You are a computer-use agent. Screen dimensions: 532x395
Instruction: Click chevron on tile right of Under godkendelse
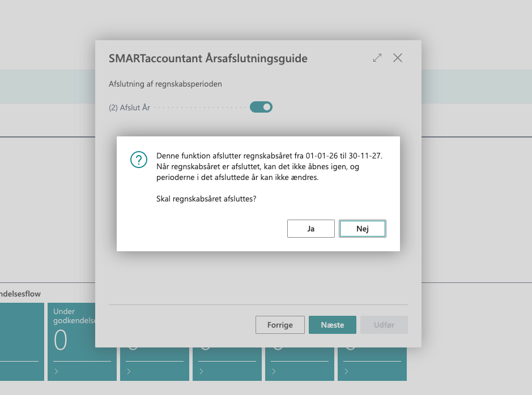(129, 371)
